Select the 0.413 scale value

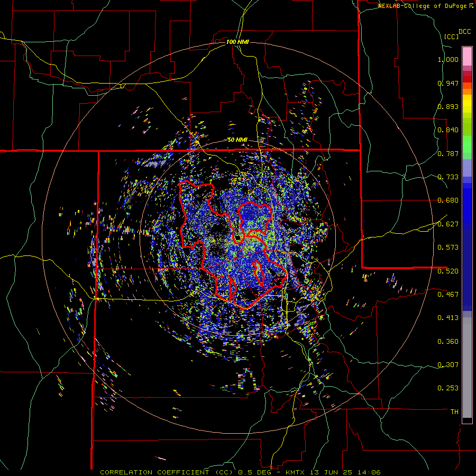tap(448, 318)
